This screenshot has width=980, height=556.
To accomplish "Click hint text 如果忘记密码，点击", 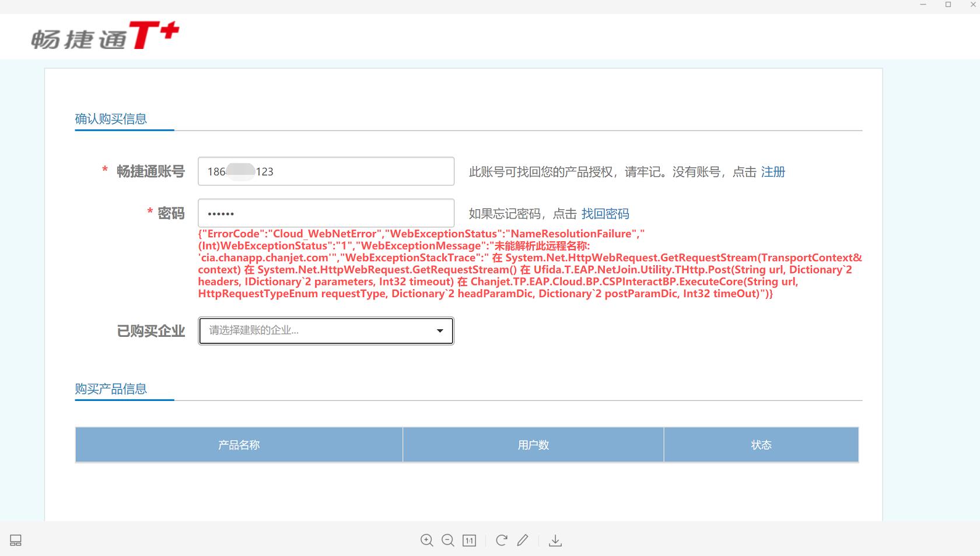I will (523, 214).
